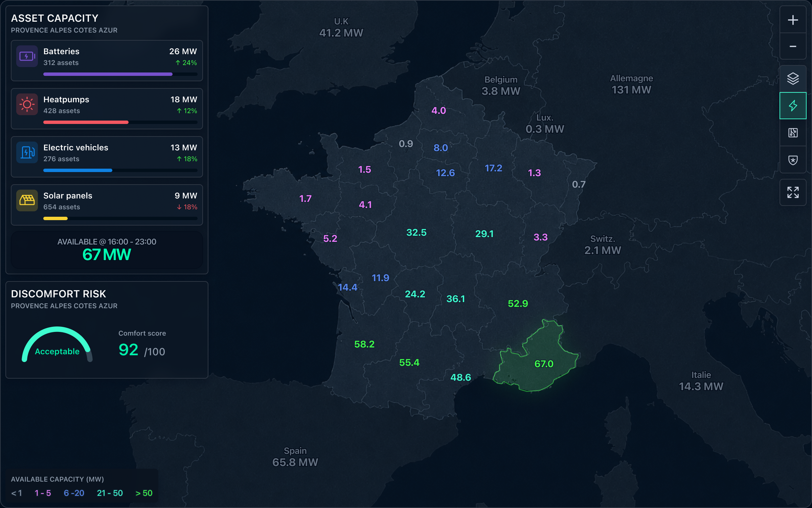Viewport: 812px width, 508px height.
Task: Expand map to fullscreen
Action: (x=793, y=192)
